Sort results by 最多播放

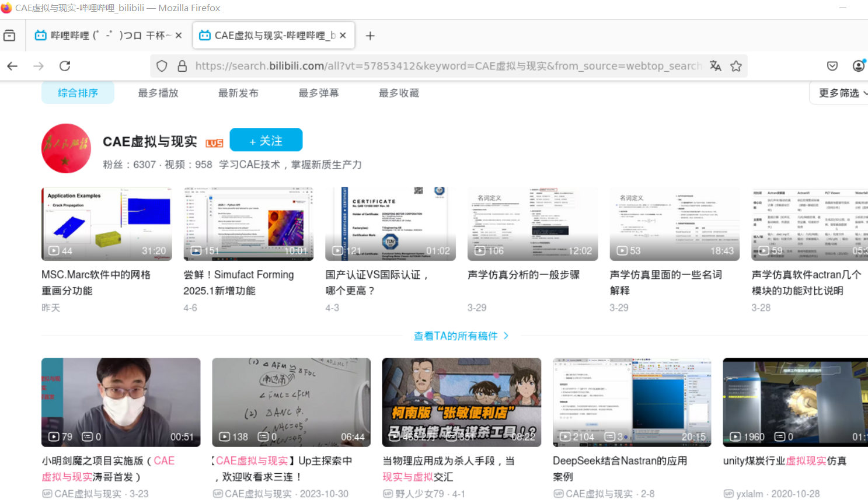click(158, 93)
